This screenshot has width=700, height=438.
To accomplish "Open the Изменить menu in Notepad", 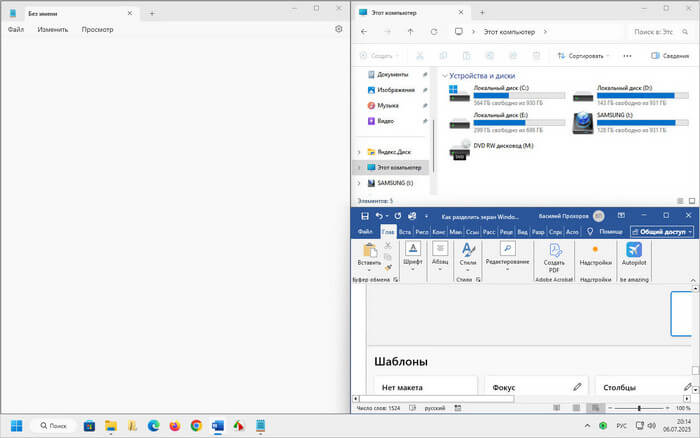I will click(52, 29).
